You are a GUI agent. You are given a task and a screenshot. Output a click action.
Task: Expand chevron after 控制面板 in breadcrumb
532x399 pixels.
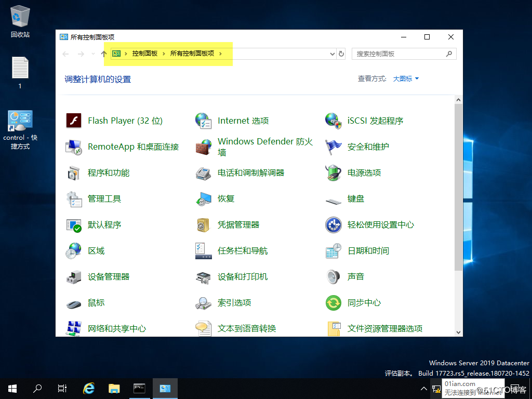point(164,54)
